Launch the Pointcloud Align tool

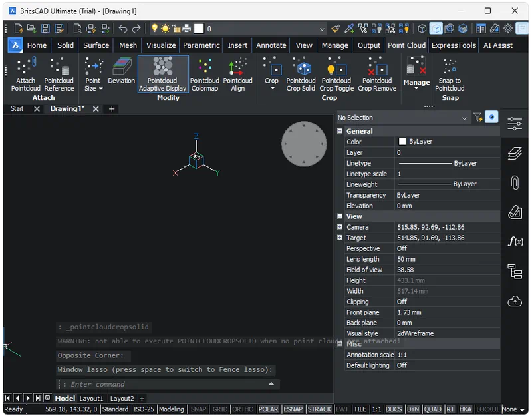238,75
